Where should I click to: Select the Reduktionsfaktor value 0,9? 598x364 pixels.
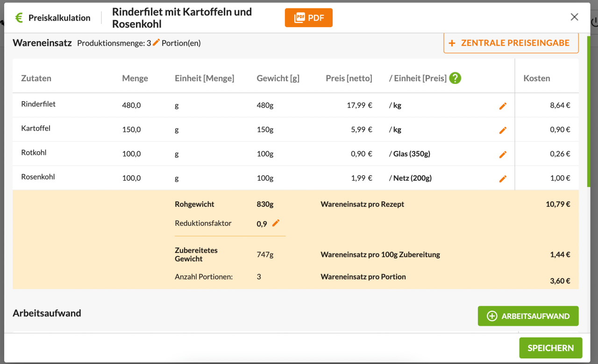[x=263, y=223]
